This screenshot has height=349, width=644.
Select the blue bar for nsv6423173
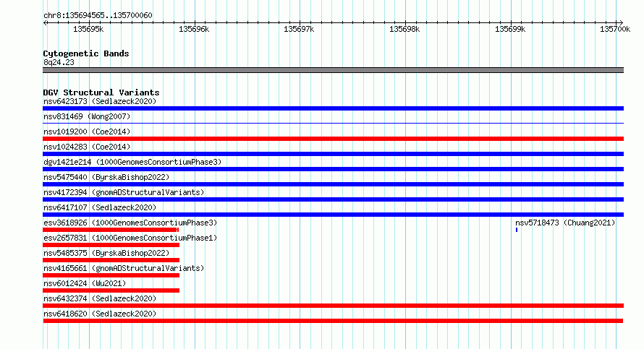[333, 108]
